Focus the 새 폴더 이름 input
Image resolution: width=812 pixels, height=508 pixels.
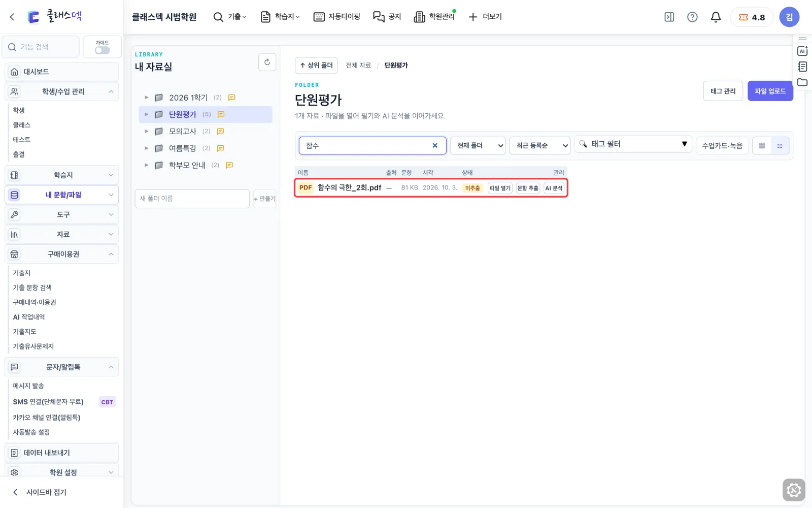tap(192, 199)
